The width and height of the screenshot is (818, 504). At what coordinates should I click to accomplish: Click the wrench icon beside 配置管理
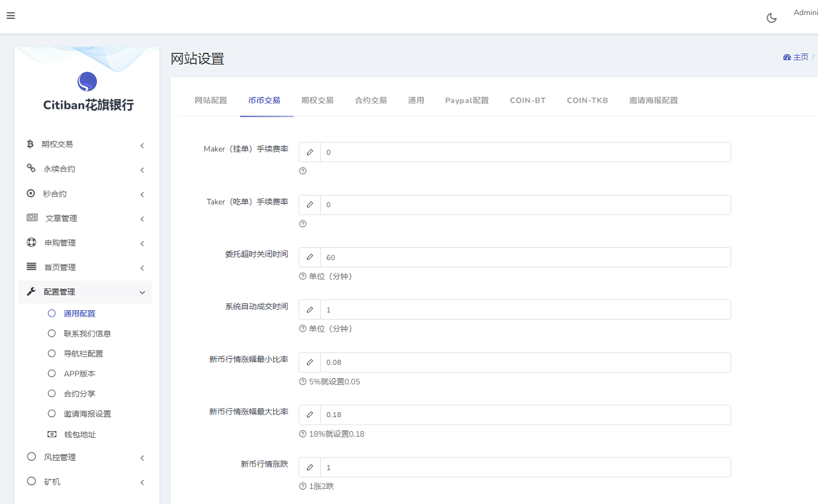31,291
